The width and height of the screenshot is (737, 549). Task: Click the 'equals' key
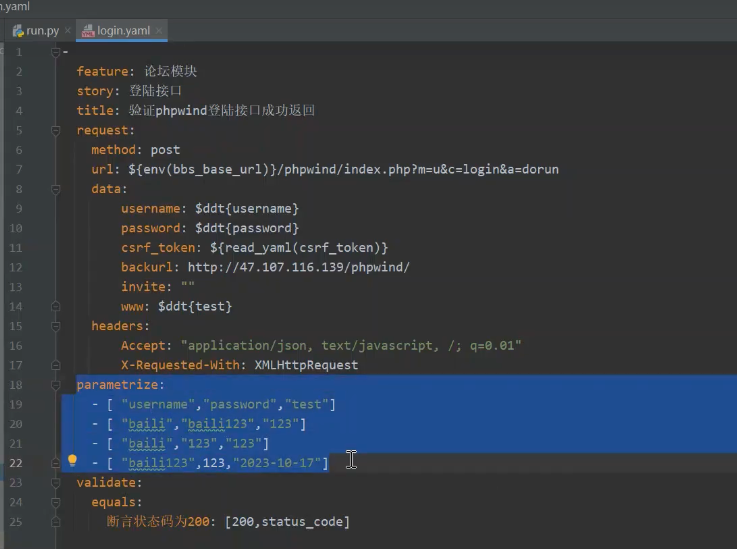(x=113, y=502)
